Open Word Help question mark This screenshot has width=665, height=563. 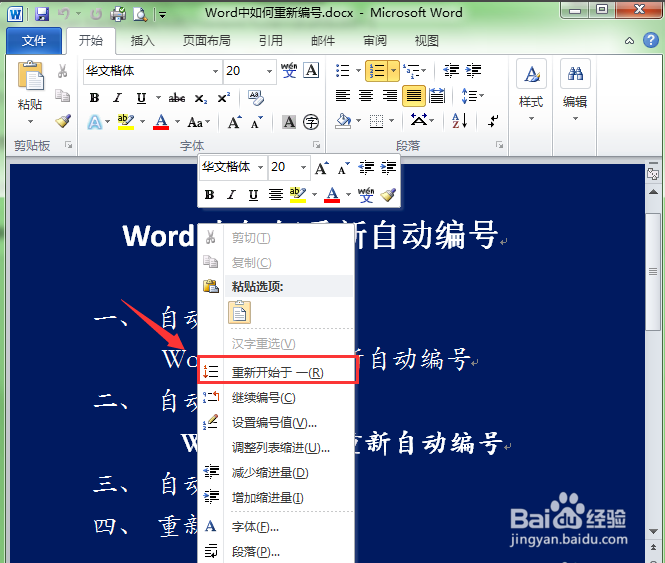click(x=651, y=41)
